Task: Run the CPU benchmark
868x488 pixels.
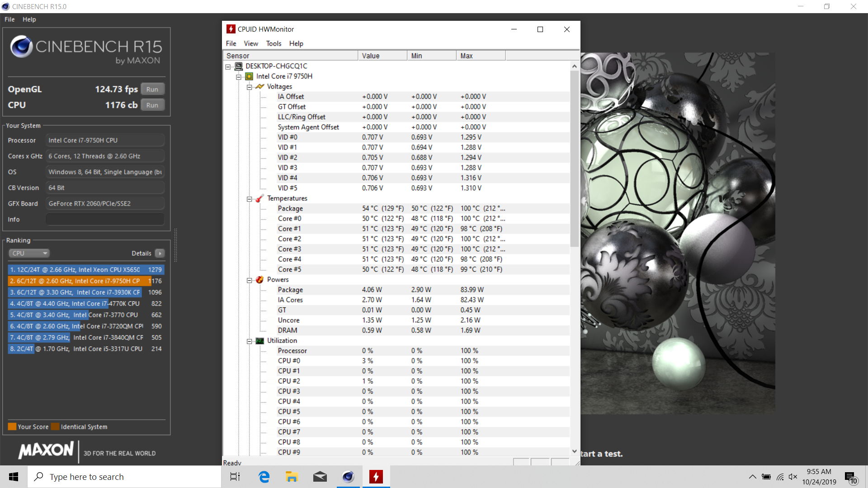Action: tap(152, 105)
